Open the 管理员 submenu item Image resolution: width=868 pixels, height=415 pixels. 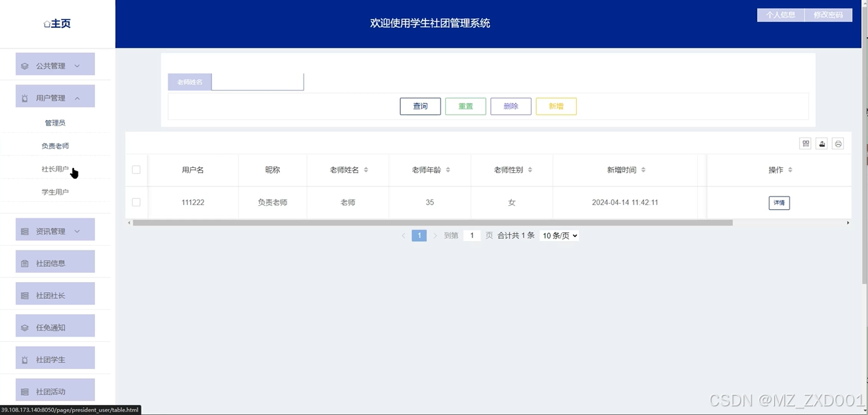tap(55, 123)
